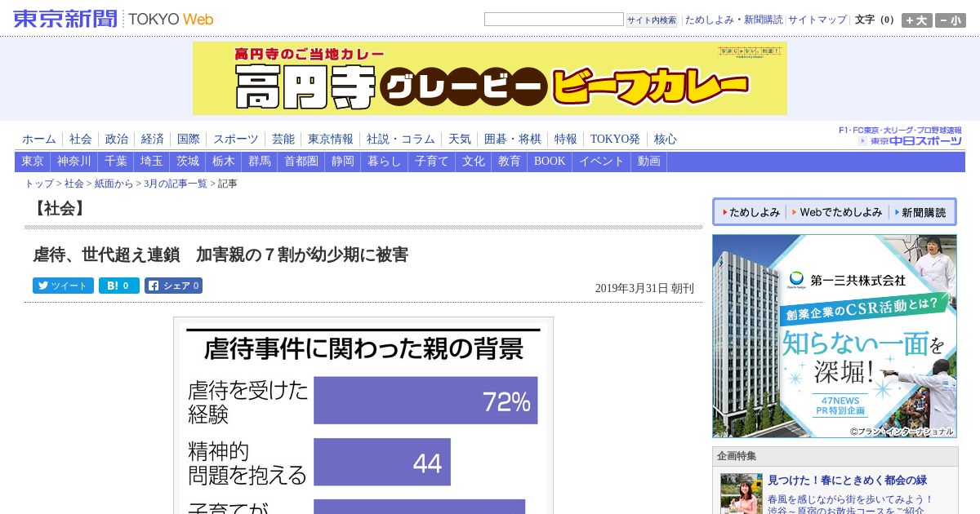Open 国際 section
This screenshot has height=514, width=980.
pyautogui.click(x=189, y=140)
